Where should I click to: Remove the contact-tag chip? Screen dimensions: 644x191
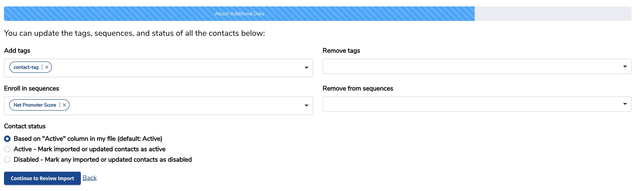(x=46, y=67)
